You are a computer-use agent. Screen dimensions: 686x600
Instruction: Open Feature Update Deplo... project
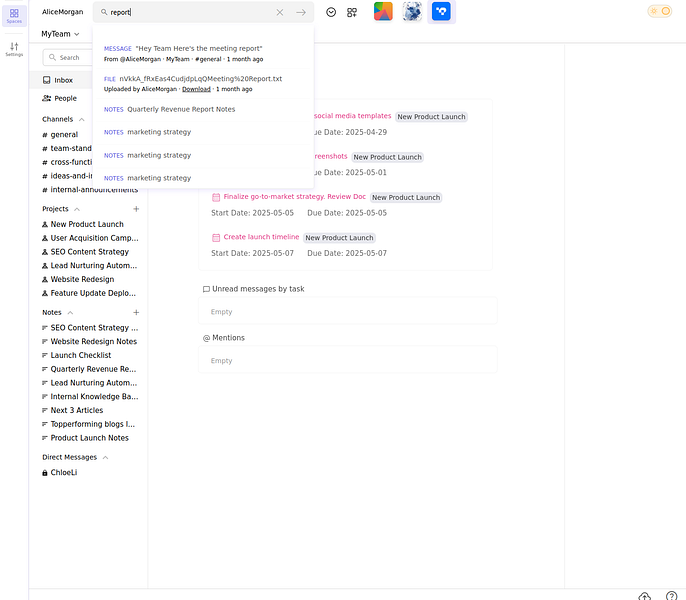(x=89, y=293)
